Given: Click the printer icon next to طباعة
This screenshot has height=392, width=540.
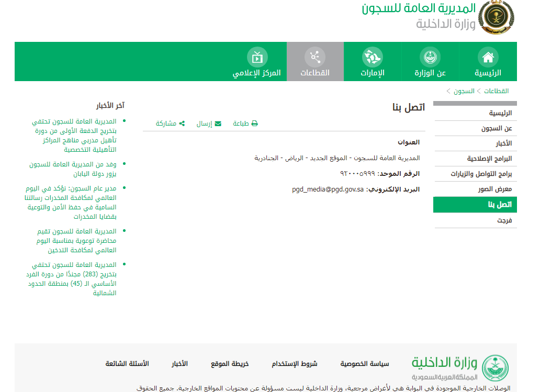Looking at the screenshot, I should tap(254, 124).
